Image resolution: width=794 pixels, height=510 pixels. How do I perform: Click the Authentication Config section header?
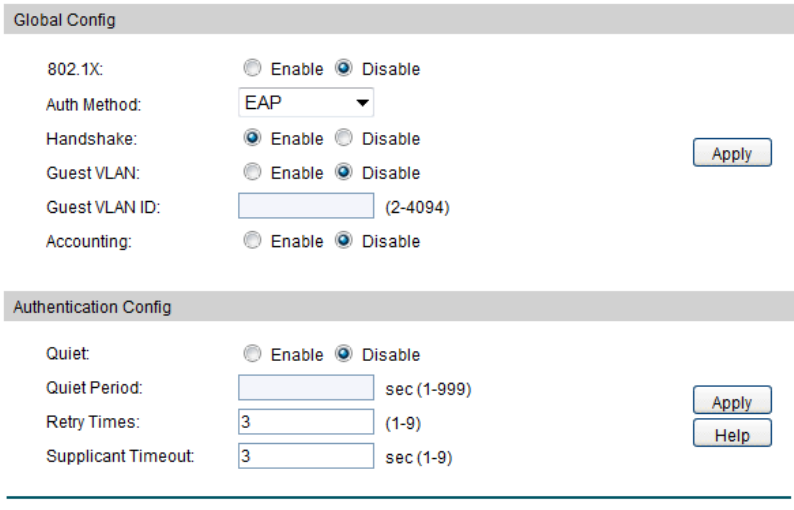click(92, 307)
